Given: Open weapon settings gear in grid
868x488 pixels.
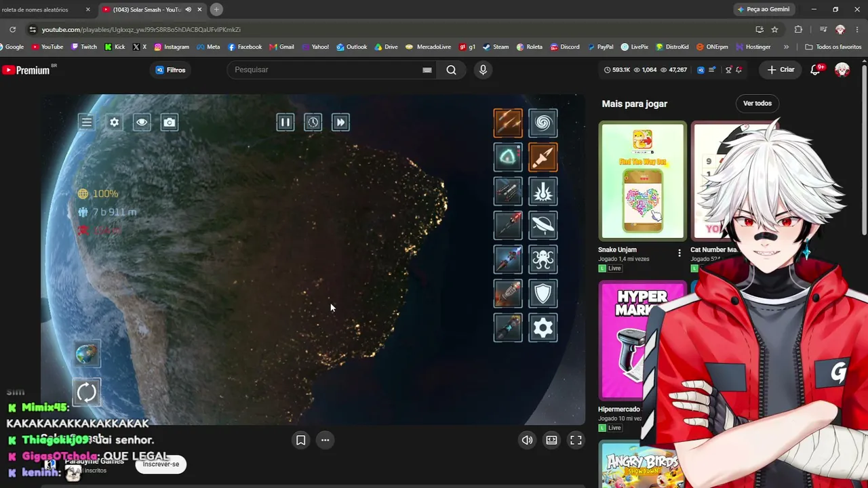Looking at the screenshot, I should [x=542, y=328].
